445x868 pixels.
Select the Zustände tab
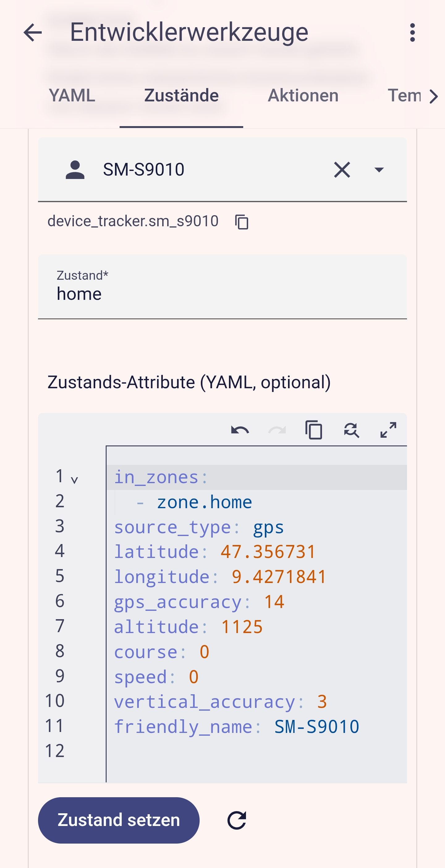(181, 95)
